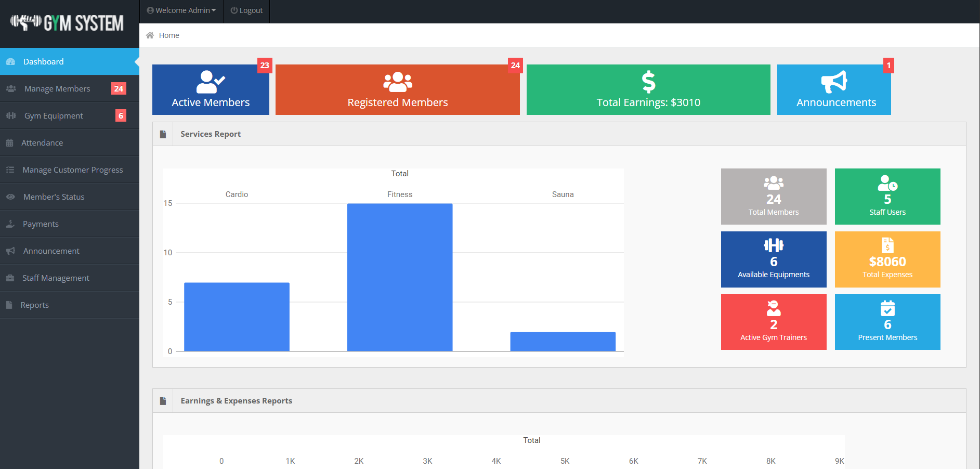This screenshot has width=980, height=469.
Task: Open Staff Management in the sidebar
Action: coord(70,278)
